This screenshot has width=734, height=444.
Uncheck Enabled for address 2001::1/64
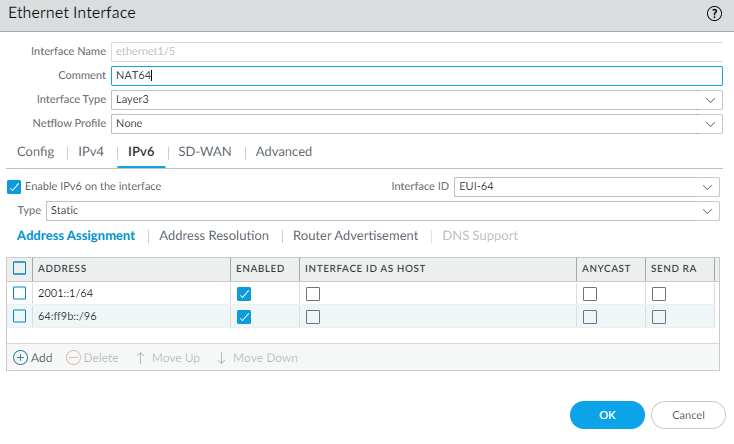pyautogui.click(x=244, y=293)
